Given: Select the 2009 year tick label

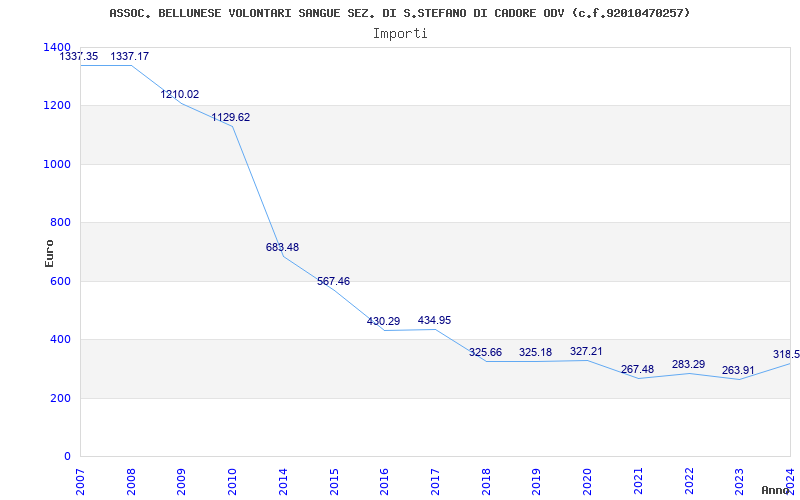Looking at the screenshot, I should coord(181,481).
